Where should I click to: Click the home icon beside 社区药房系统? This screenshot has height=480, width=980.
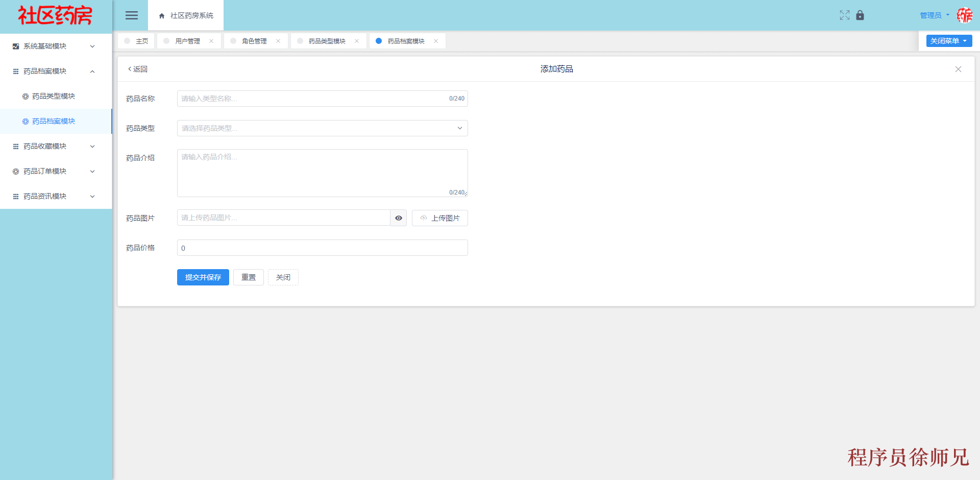[161, 15]
